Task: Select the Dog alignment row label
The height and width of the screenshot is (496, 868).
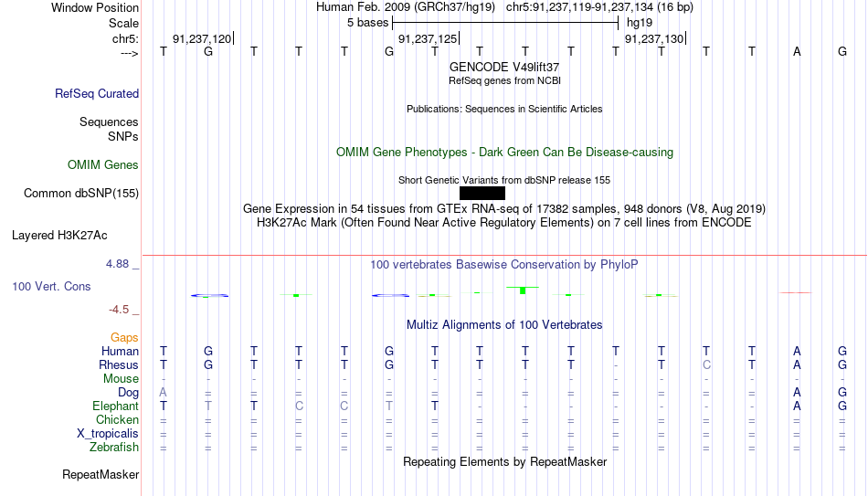Action: pos(129,393)
